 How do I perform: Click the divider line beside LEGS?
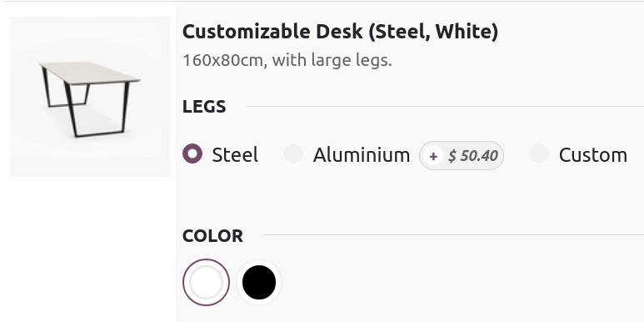[x=445, y=107]
